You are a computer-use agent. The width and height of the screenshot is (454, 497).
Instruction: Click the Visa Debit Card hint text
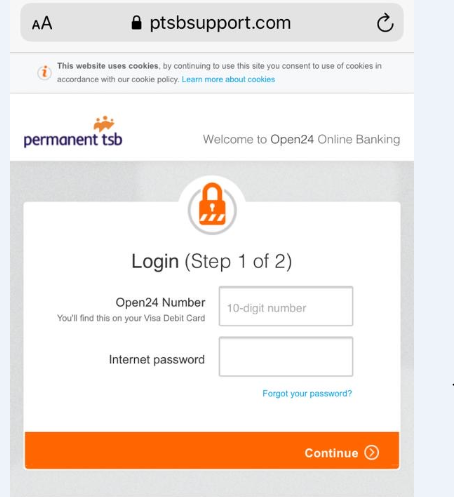click(x=131, y=318)
